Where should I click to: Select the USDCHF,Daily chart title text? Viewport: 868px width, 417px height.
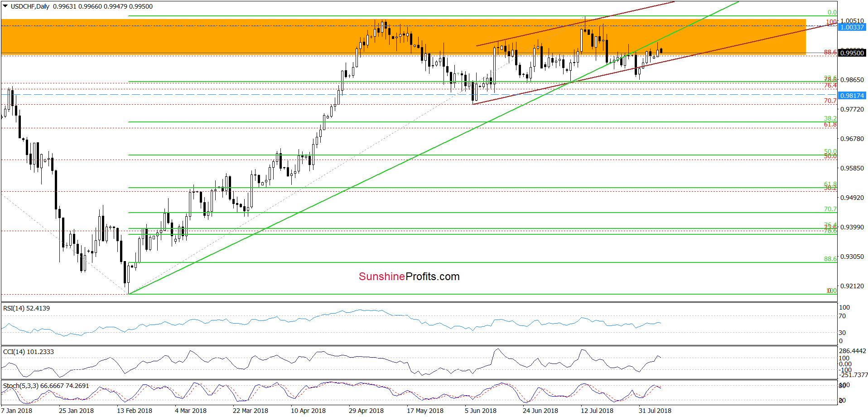30,6
